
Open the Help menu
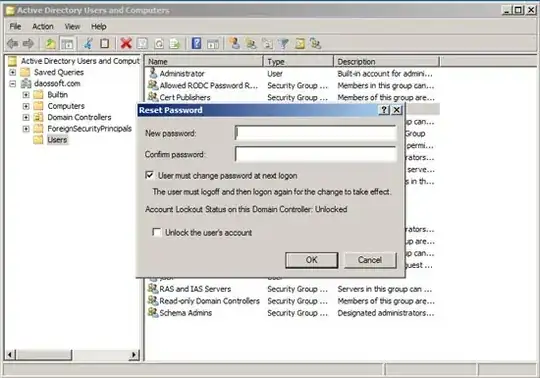(x=98, y=27)
